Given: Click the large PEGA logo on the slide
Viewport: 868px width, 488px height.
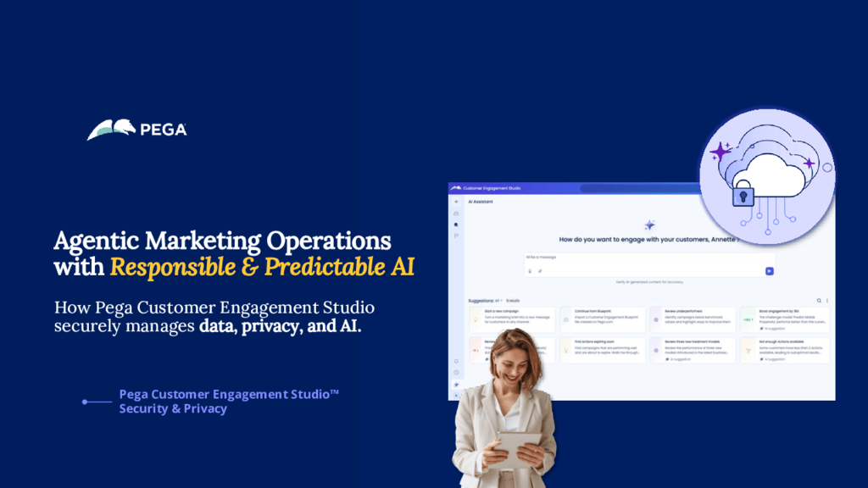Looking at the screenshot, I should [x=136, y=130].
